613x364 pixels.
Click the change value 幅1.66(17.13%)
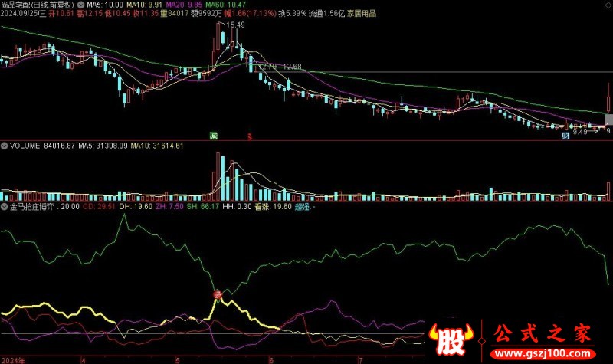click(251, 14)
